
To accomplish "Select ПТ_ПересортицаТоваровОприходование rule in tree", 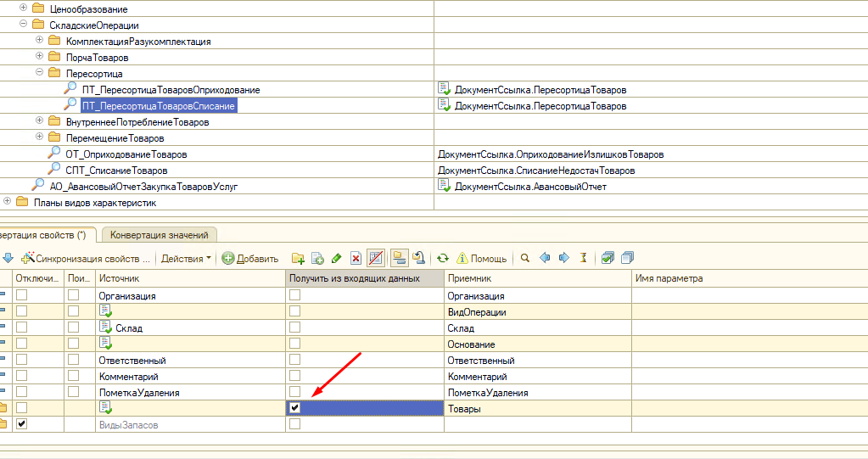I will tap(171, 90).
